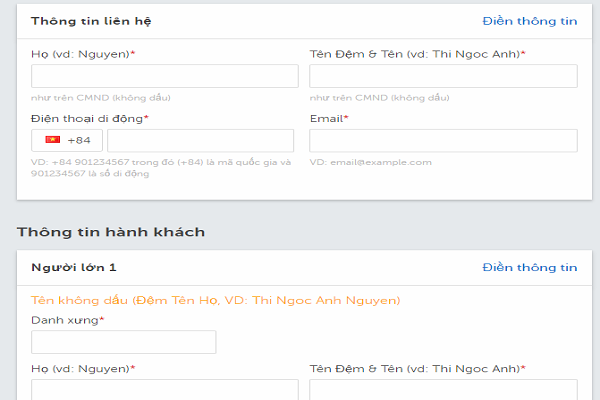The height and width of the screenshot is (400, 600).
Task: Click the Danh xưng label
Action: [67, 320]
